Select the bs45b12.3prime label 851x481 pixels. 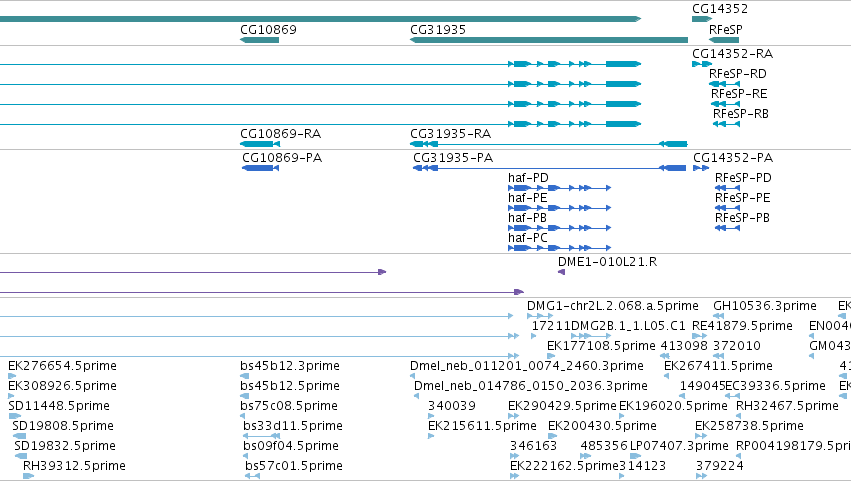coord(290,366)
